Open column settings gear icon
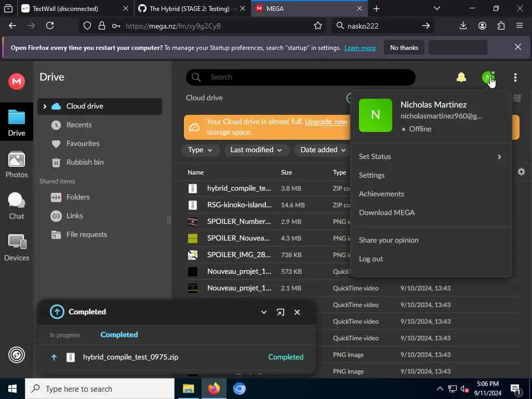The image size is (532, 399). click(x=521, y=171)
